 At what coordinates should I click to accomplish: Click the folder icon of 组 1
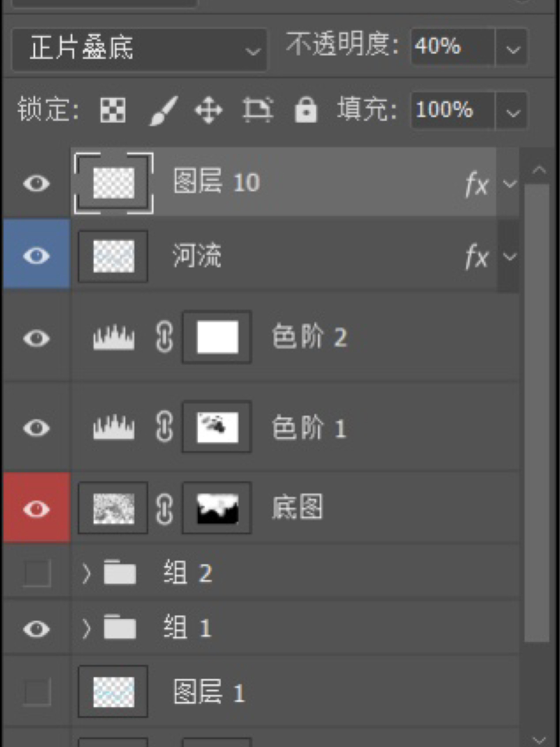(120, 627)
